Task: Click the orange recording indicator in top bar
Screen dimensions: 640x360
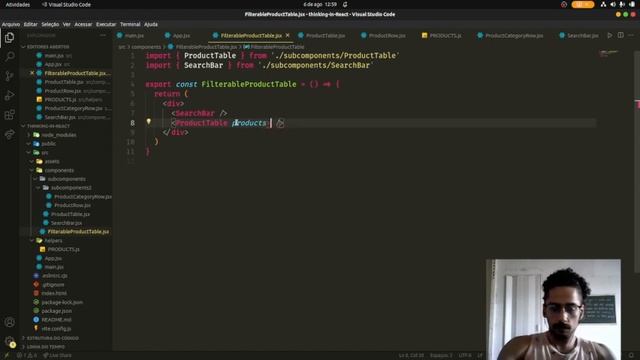Action: 582,4
